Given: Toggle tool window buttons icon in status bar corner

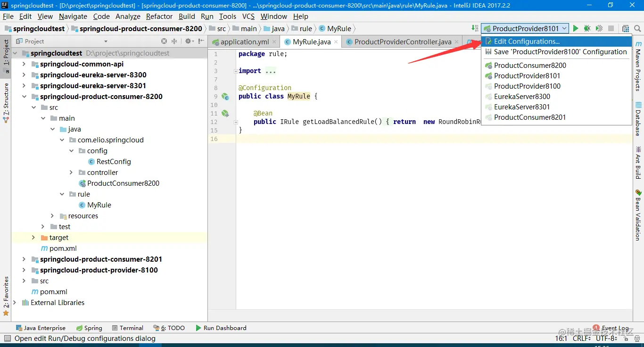Looking at the screenshot, I should pyautogui.click(x=7, y=338).
